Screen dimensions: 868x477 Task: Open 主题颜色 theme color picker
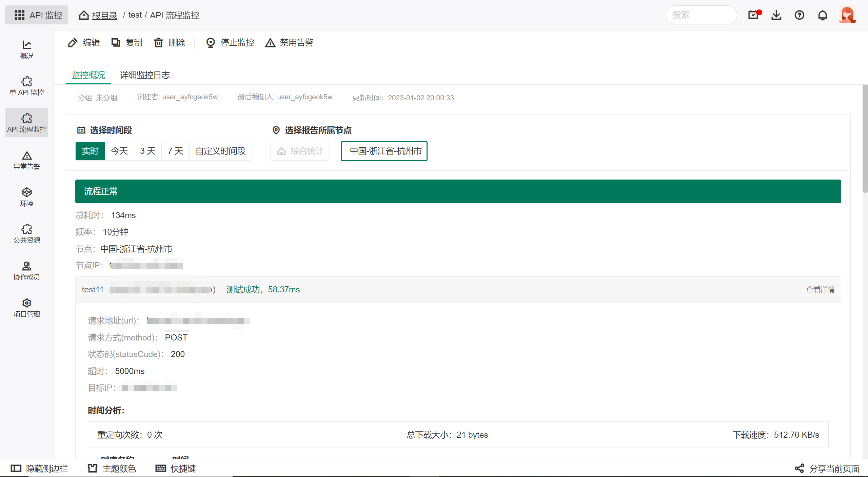(112, 469)
